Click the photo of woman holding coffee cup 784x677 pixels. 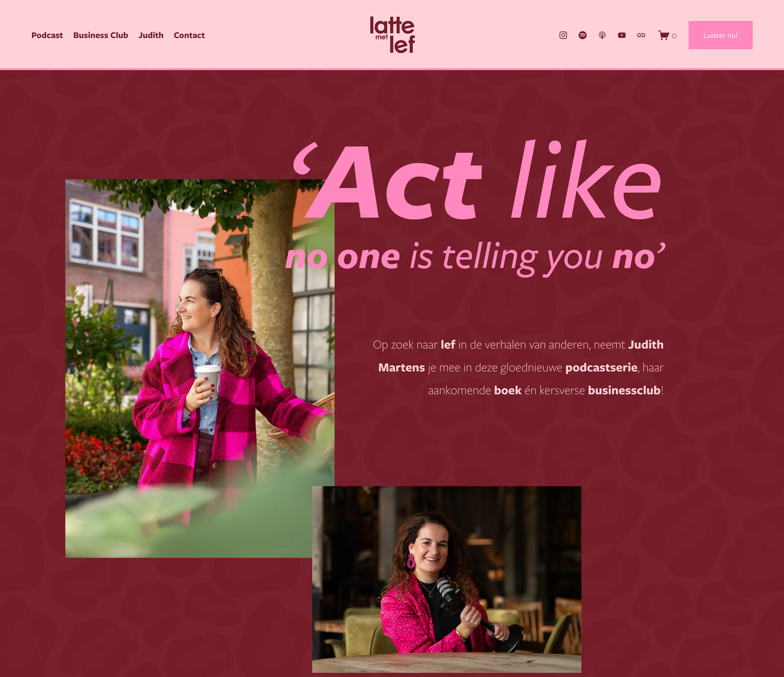click(x=200, y=368)
